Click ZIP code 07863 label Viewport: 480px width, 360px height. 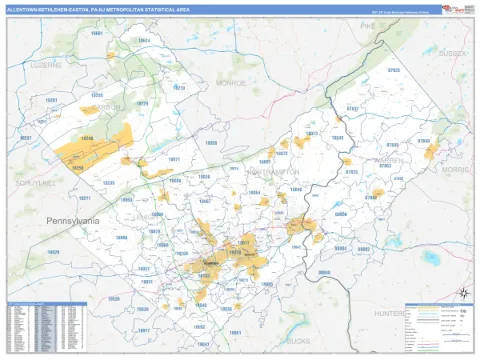[x=385, y=165]
